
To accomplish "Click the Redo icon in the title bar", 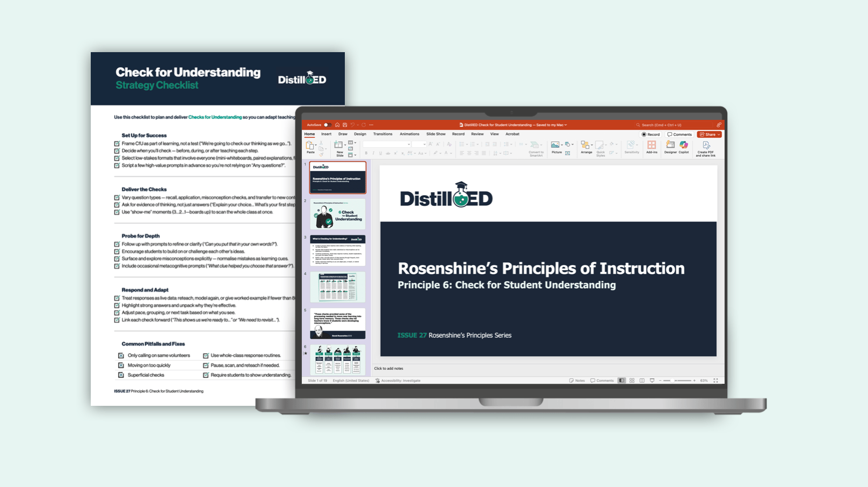I will [x=364, y=125].
